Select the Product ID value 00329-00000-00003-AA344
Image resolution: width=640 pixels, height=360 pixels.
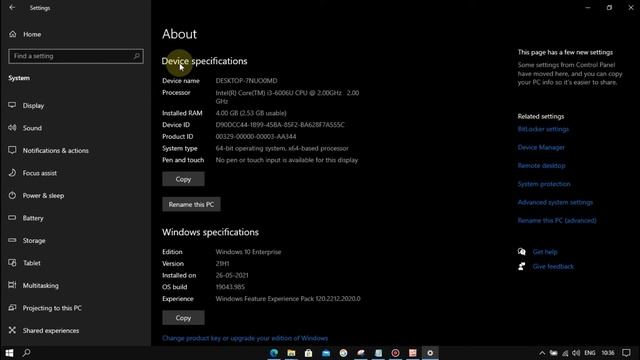[x=256, y=136]
